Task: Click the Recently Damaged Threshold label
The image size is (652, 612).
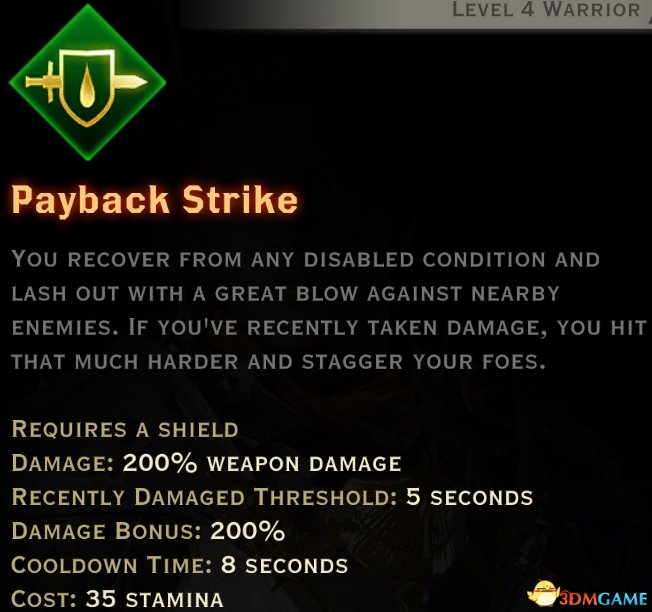Action: pyautogui.click(x=205, y=497)
